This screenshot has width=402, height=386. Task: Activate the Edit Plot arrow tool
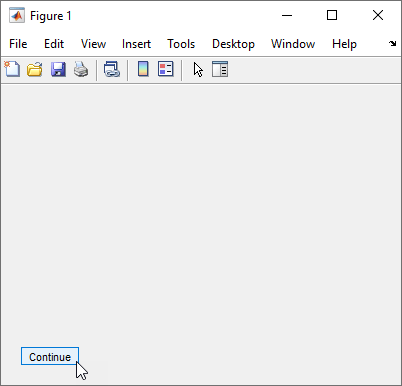pos(198,69)
